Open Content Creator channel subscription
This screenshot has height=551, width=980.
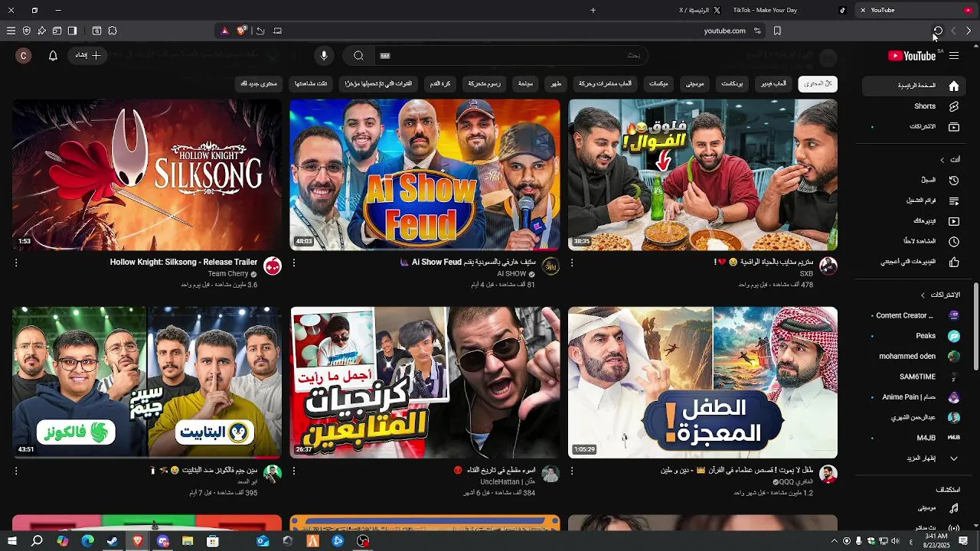tap(914, 315)
